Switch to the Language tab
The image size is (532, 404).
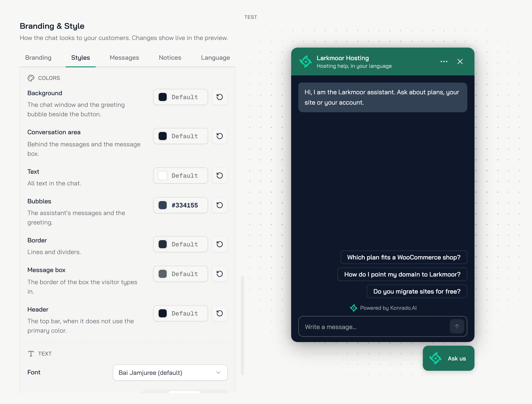coord(215,58)
